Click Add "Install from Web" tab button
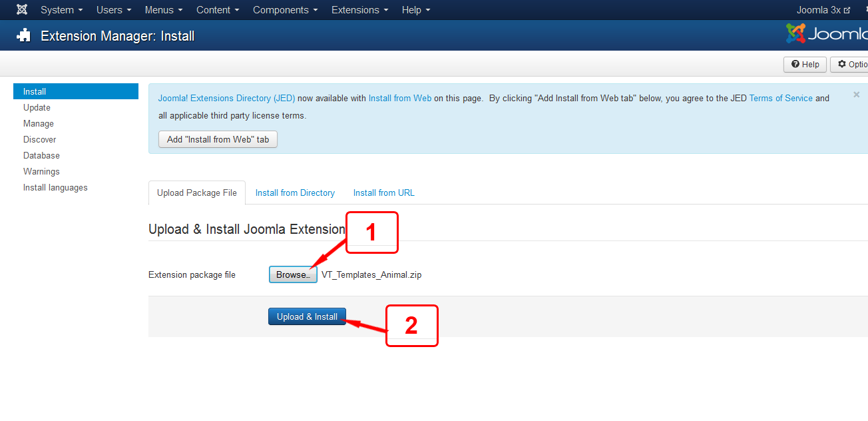This screenshot has height=421, width=868. click(218, 139)
